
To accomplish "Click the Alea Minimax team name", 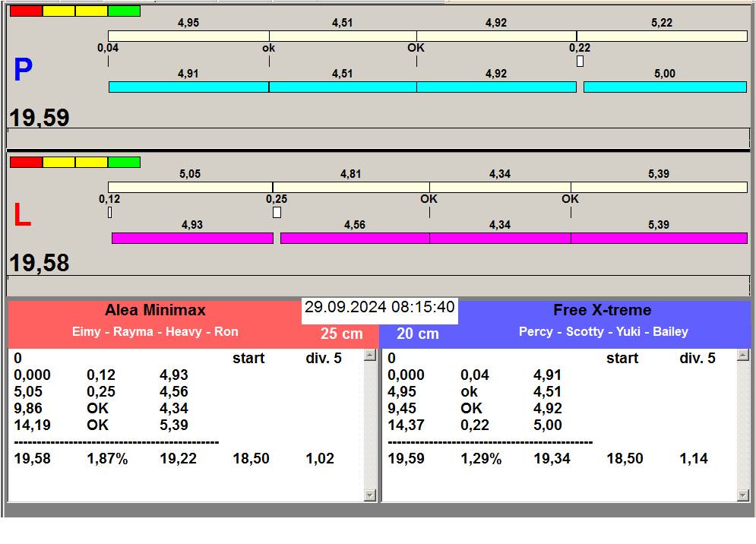I will pos(155,310).
